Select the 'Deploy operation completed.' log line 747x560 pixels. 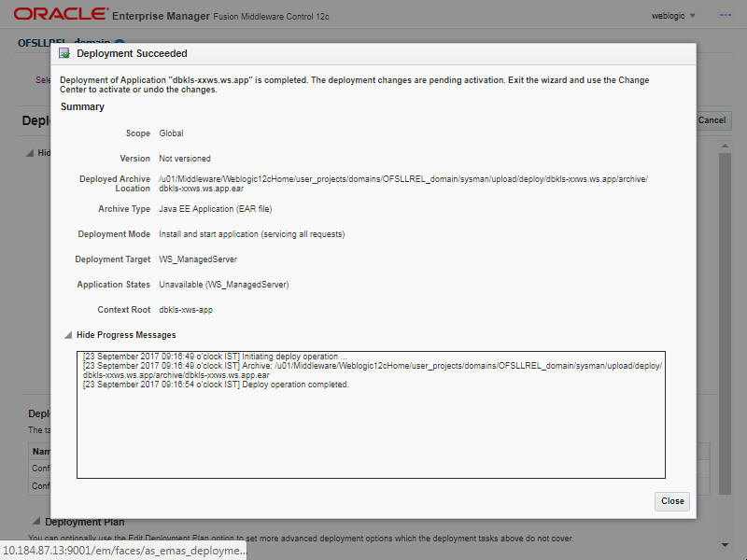[x=216, y=385]
